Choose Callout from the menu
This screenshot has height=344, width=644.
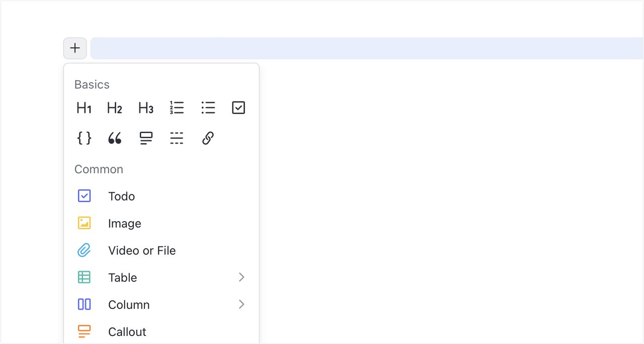pyautogui.click(x=127, y=331)
